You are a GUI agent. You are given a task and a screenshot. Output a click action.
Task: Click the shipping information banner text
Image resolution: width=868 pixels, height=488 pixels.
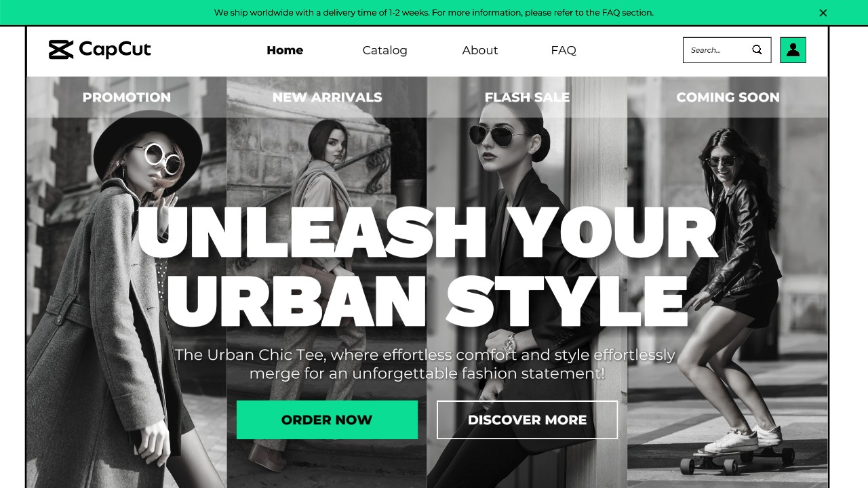point(434,13)
